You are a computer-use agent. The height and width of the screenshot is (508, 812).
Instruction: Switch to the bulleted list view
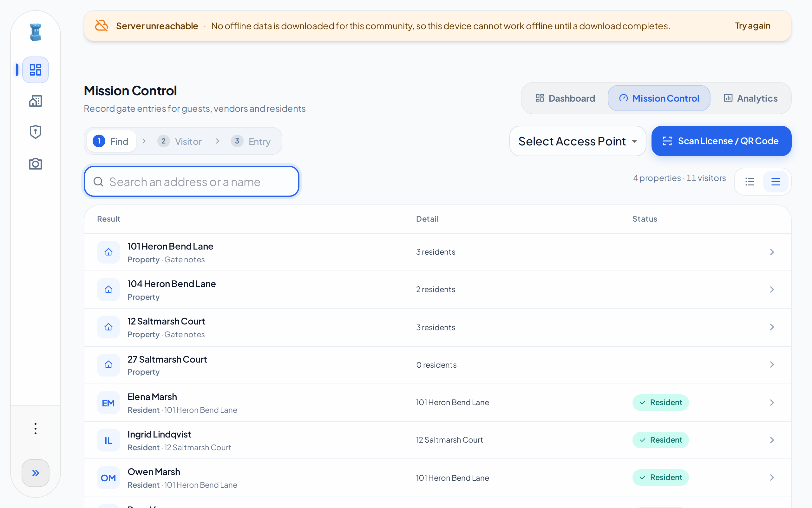[750, 182]
